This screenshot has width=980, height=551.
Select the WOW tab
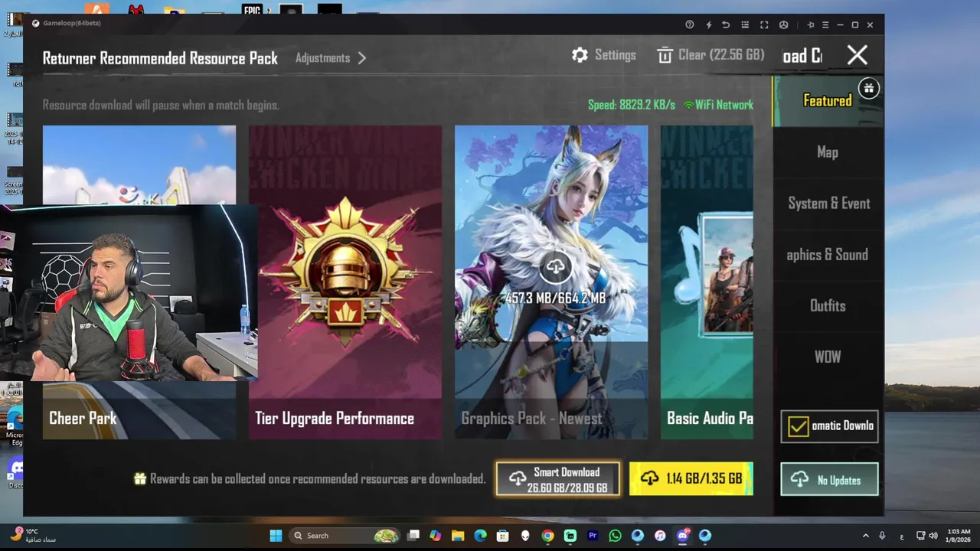(x=828, y=357)
